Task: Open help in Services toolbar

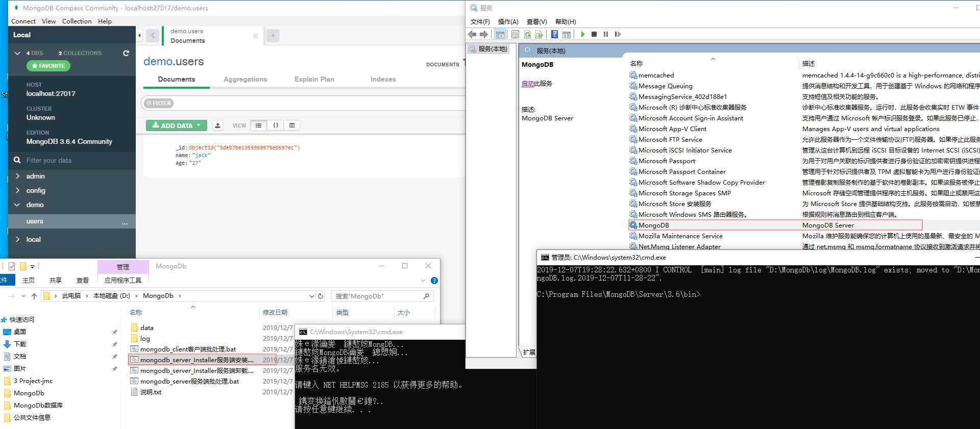Action: tap(554, 34)
